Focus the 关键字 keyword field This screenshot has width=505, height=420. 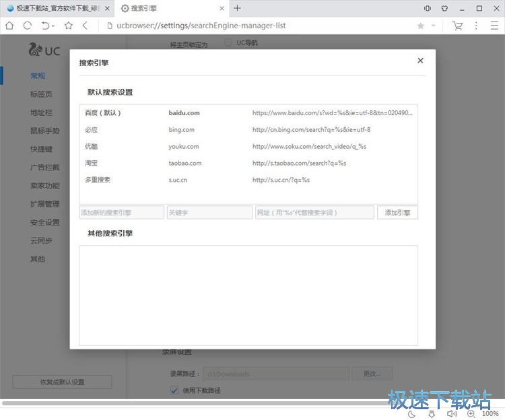click(x=209, y=213)
